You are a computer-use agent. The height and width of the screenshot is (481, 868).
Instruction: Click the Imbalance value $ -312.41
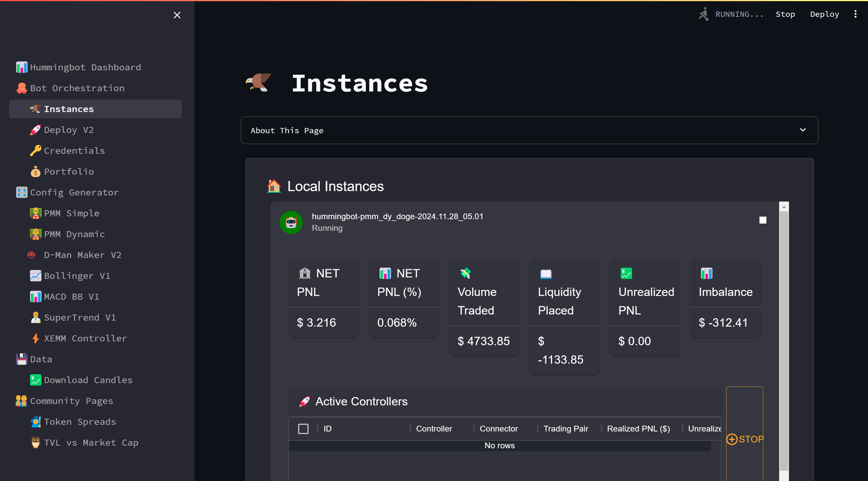coord(723,323)
